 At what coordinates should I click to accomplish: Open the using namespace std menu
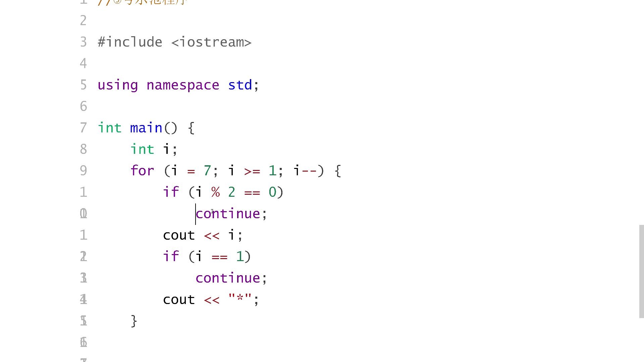(x=177, y=85)
